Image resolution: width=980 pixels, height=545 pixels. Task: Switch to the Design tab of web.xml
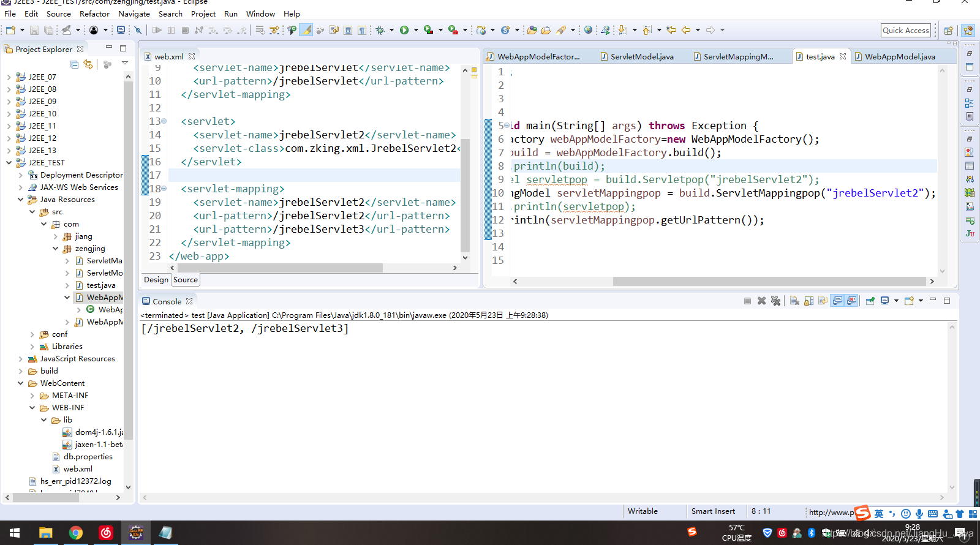156,280
